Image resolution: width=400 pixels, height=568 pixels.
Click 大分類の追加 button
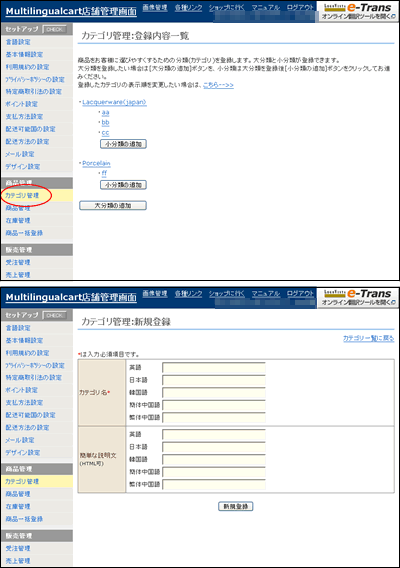pos(113,205)
